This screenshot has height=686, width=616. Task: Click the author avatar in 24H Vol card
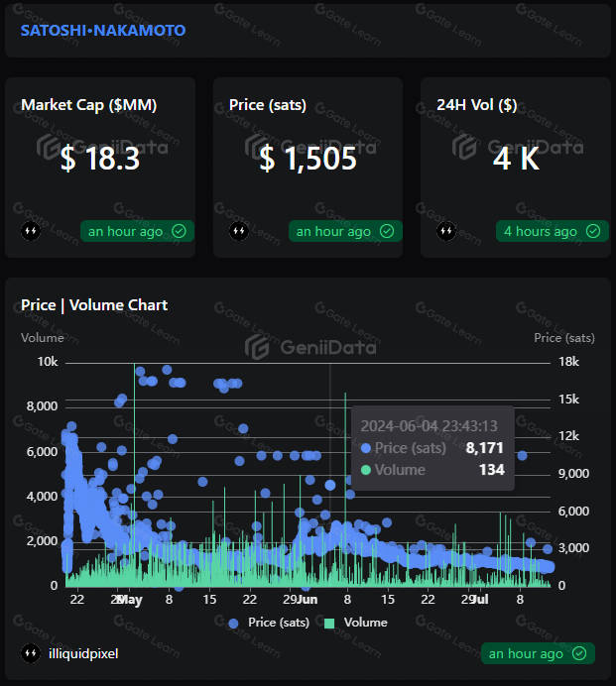coord(446,231)
